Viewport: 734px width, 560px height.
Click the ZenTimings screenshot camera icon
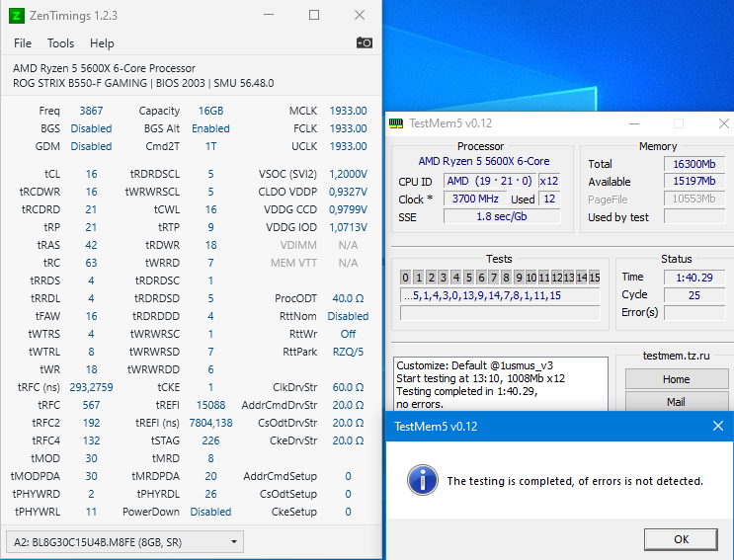[365, 43]
